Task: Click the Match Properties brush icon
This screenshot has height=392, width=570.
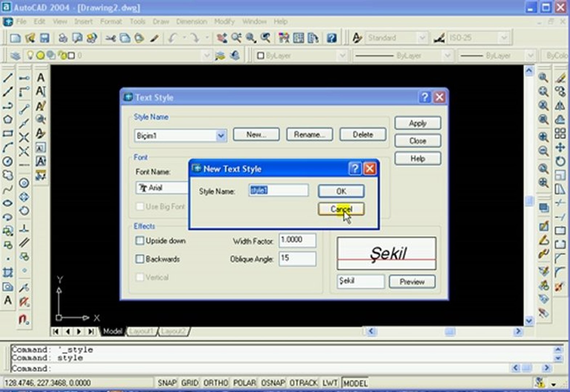Action: point(155,38)
